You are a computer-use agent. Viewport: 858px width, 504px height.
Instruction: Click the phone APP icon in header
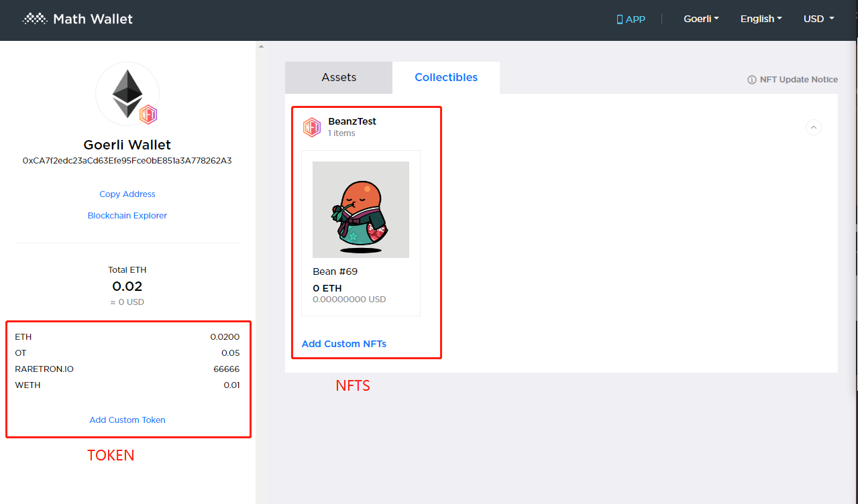click(619, 19)
